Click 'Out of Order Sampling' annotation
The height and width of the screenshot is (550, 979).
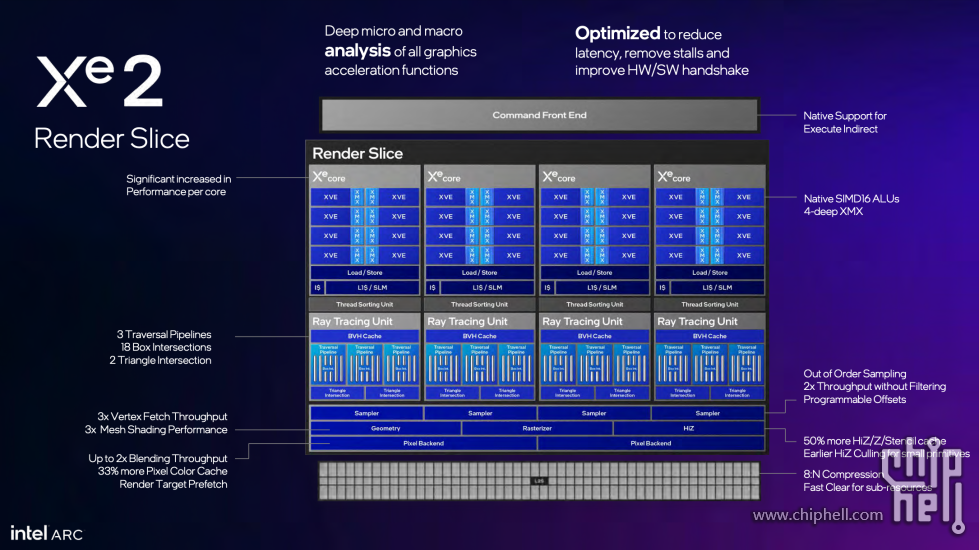point(855,373)
